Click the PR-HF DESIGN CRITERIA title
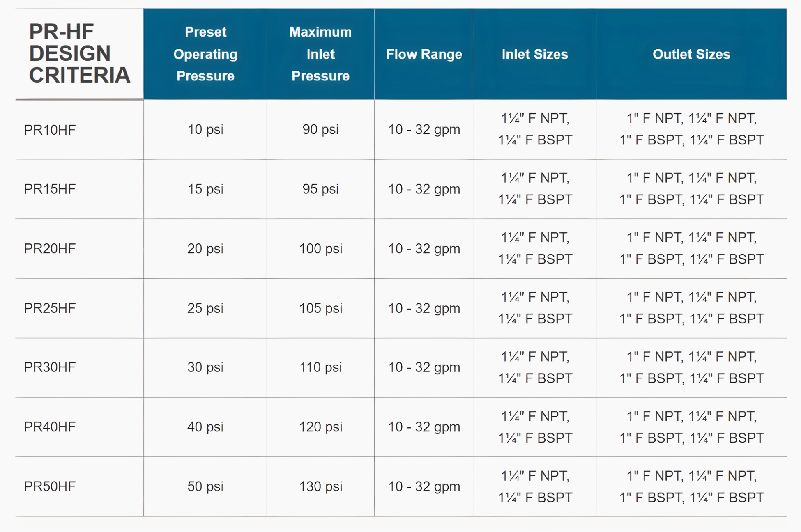This screenshot has width=801, height=532. [x=79, y=53]
